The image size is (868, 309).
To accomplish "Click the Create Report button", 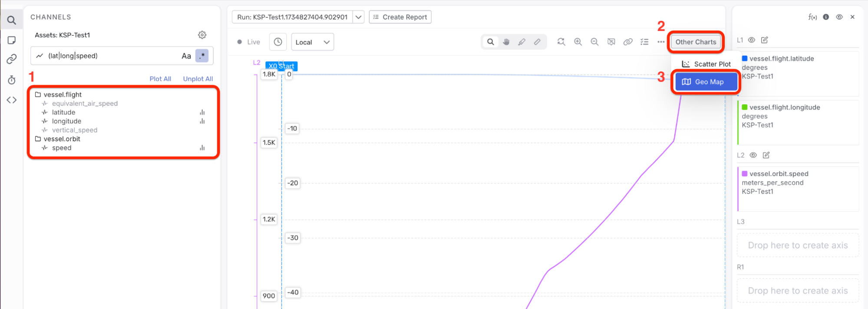I will pyautogui.click(x=400, y=17).
